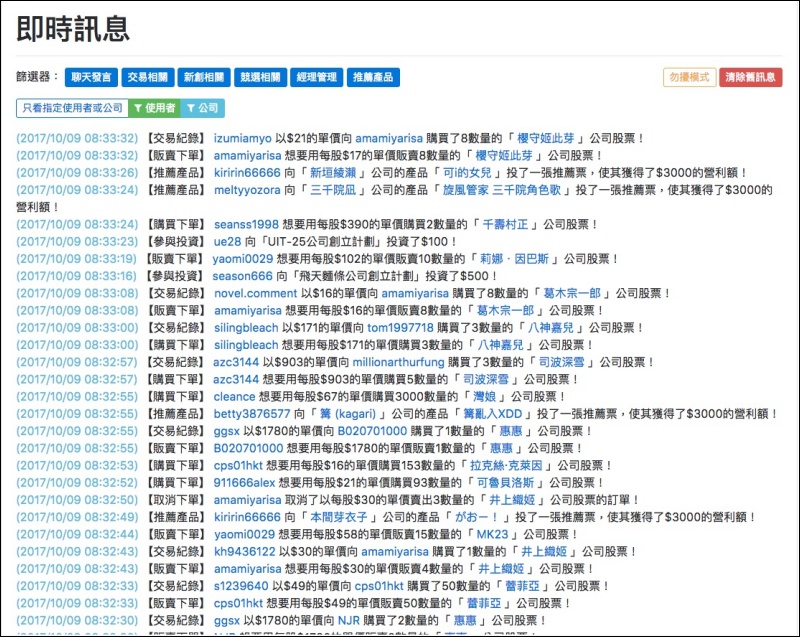800x637 pixels.
Task: Open company 司波深雪 in the 交易紀錄 row
Action: pos(561,362)
